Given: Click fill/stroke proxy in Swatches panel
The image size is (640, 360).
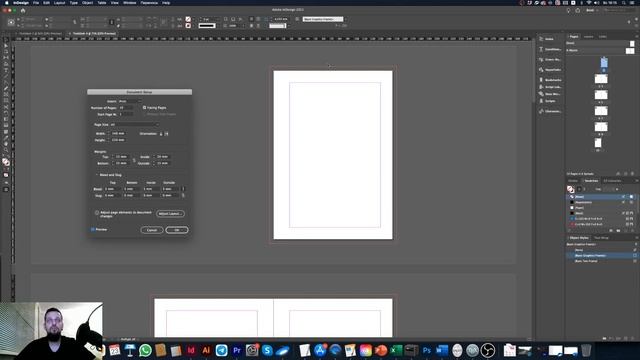Looking at the screenshot, I should tap(571, 189).
